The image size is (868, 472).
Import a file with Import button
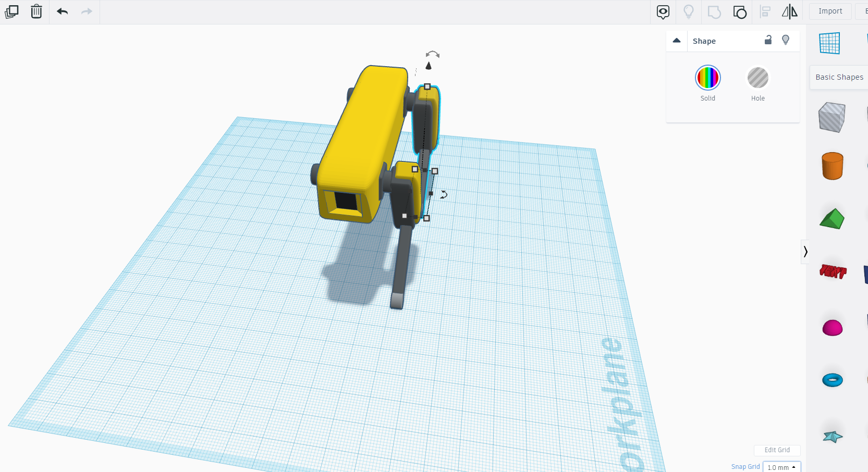click(830, 11)
